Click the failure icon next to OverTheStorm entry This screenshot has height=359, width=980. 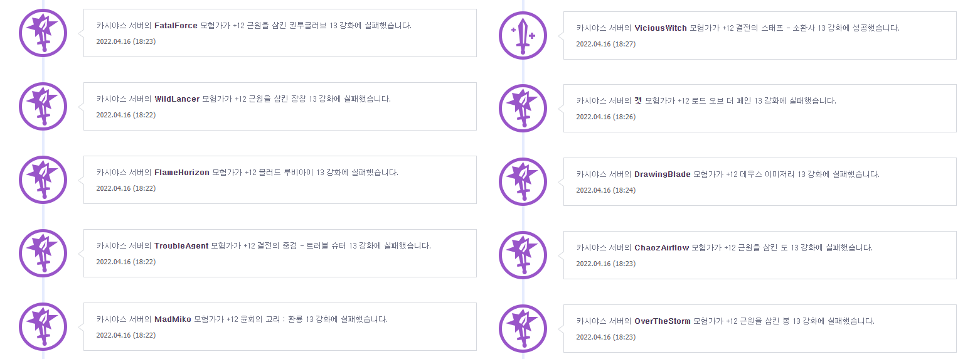tap(523, 329)
